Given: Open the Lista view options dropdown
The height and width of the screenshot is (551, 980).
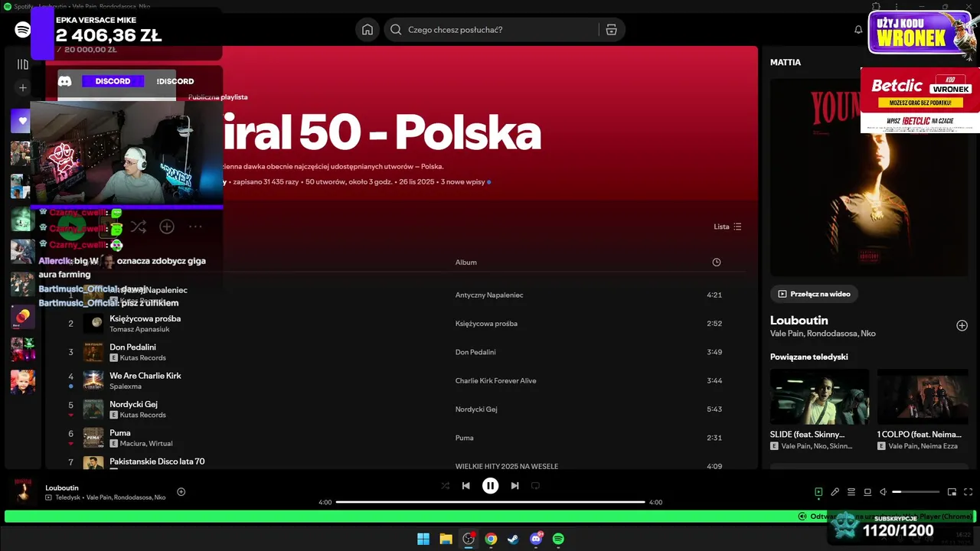Looking at the screenshot, I should click(727, 227).
